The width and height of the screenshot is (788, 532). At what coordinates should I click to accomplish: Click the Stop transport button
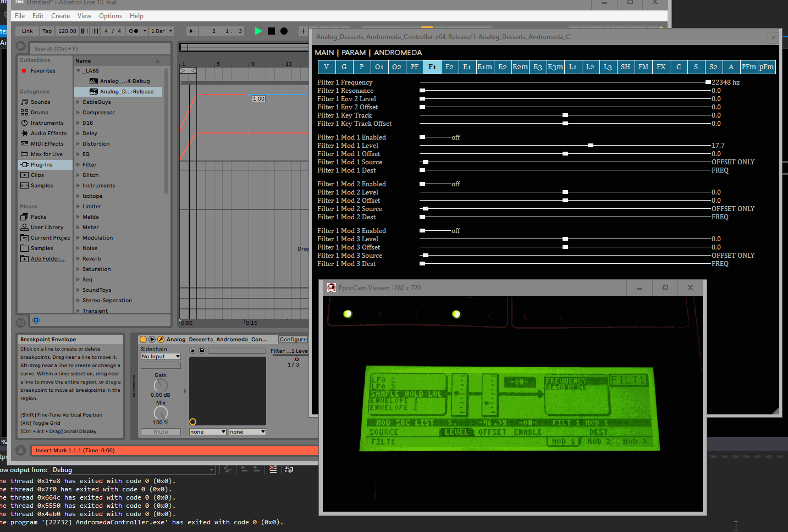pyautogui.click(x=271, y=31)
